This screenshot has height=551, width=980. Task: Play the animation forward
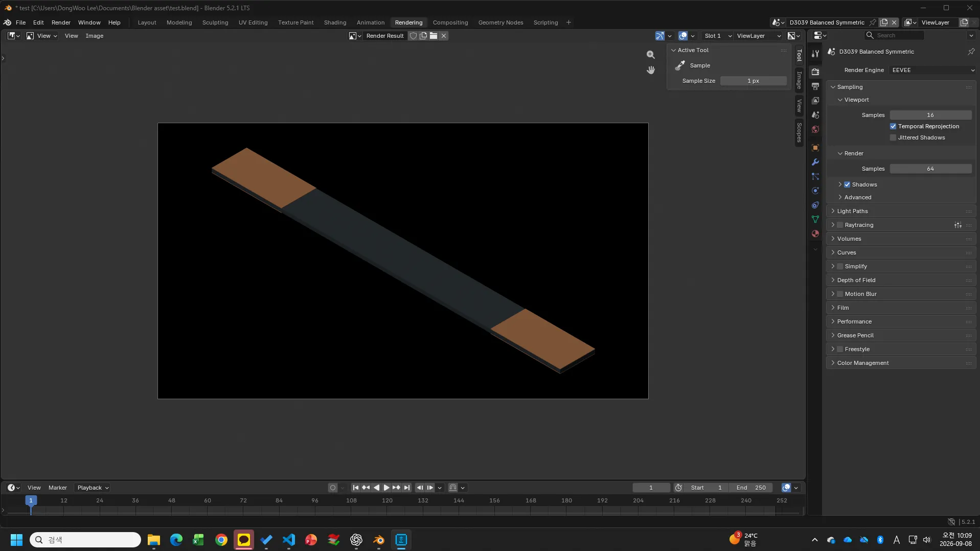[386, 488]
